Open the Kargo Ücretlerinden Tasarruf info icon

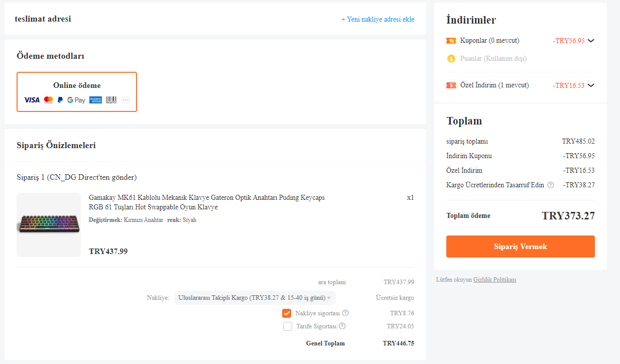click(551, 185)
